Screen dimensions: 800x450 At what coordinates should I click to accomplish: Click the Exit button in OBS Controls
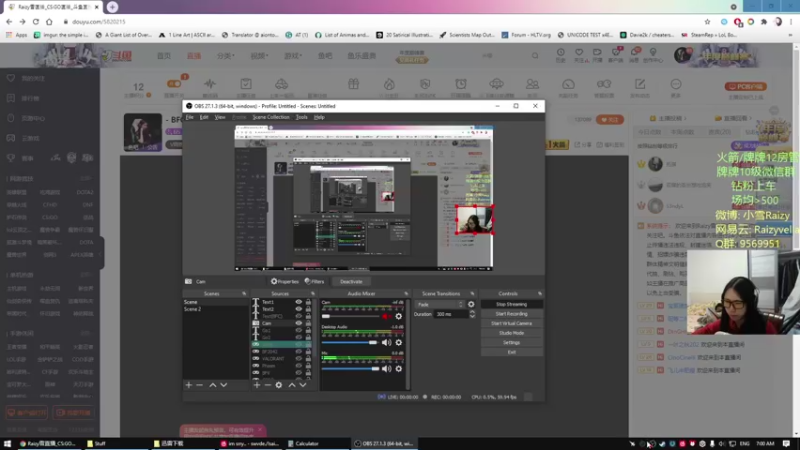click(511, 352)
